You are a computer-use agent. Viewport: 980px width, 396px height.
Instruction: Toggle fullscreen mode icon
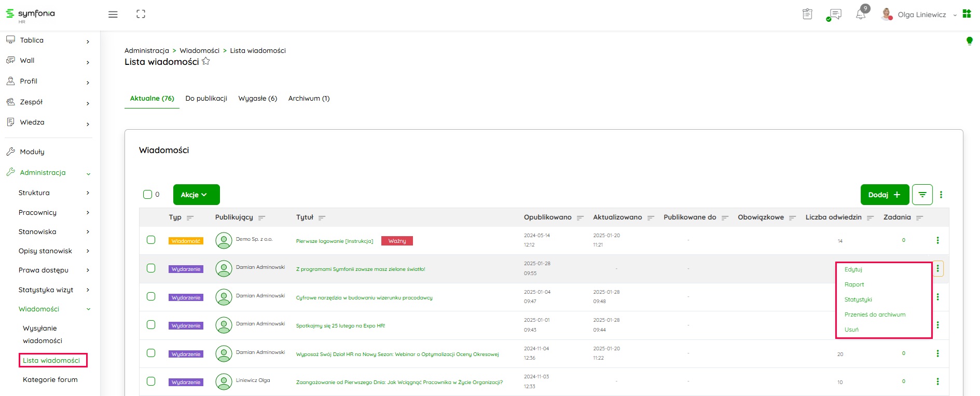point(141,15)
